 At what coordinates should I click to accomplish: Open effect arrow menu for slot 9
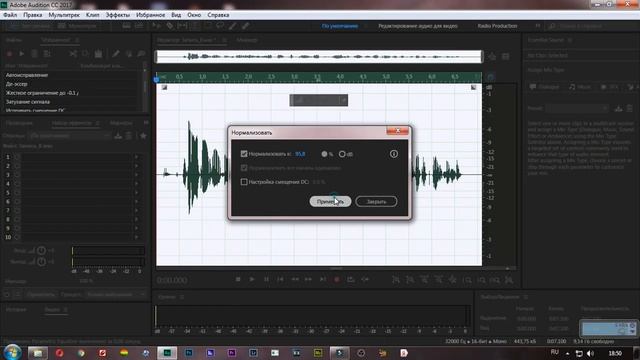pyautogui.click(x=136, y=228)
